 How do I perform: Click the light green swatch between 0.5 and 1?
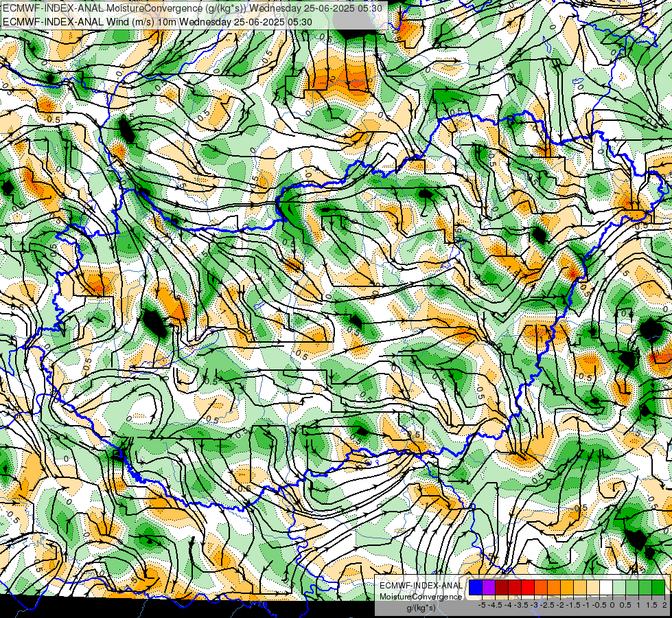pyautogui.click(x=632, y=588)
